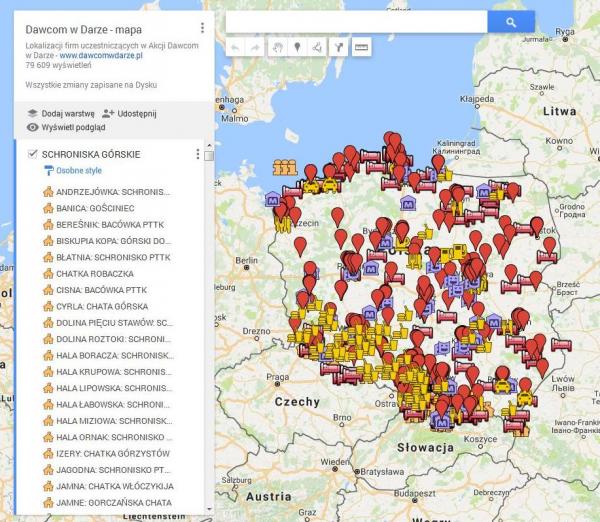Select DOLINA PIĘCIU STAWÓW entry
Image resolution: width=600 pixels, height=522 pixels.
coord(114,323)
